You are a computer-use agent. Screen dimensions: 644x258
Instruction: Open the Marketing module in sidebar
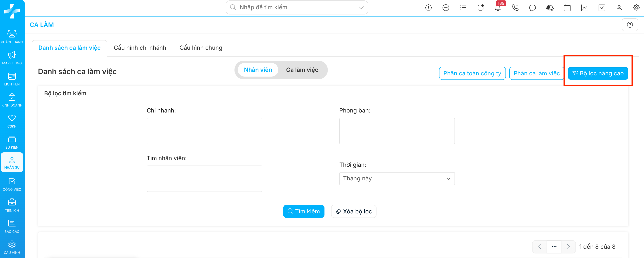12,58
